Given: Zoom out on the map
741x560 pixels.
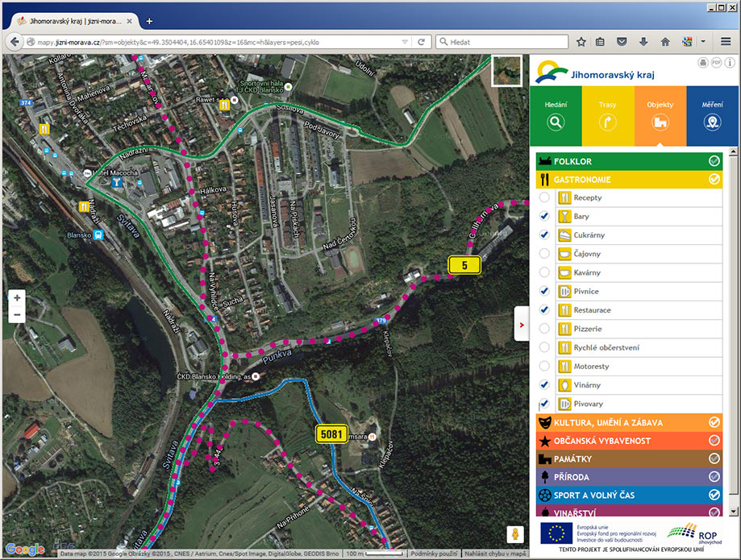Looking at the screenshot, I should coord(17,314).
